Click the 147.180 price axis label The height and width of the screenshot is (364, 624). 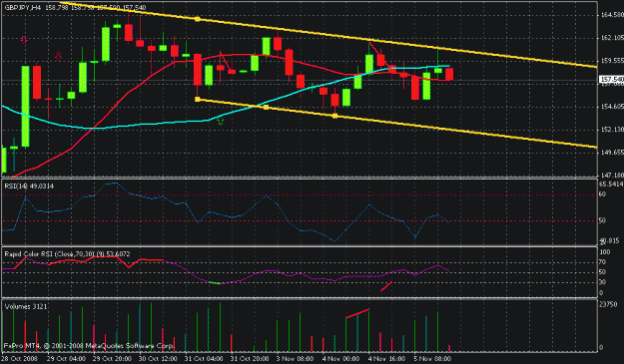coord(612,175)
